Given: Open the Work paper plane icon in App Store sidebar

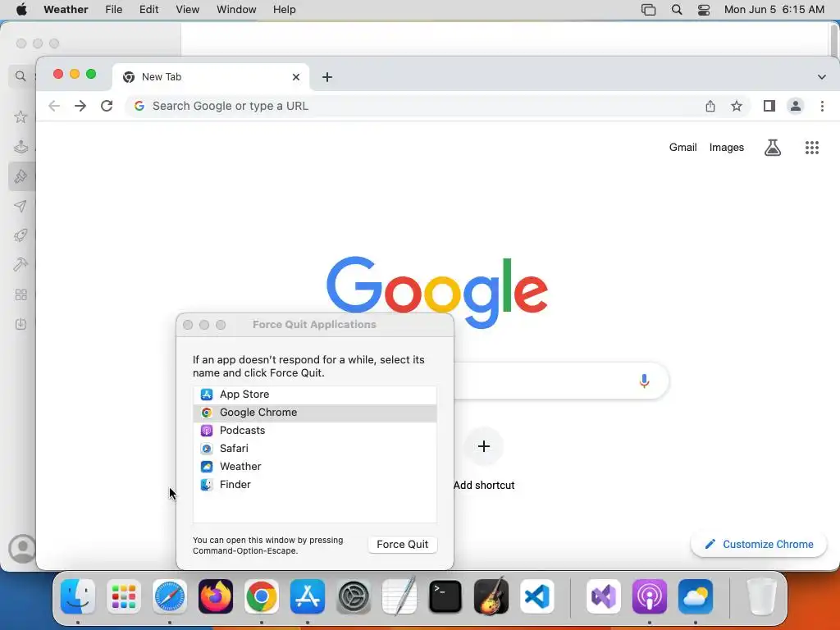Looking at the screenshot, I should [21, 206].
